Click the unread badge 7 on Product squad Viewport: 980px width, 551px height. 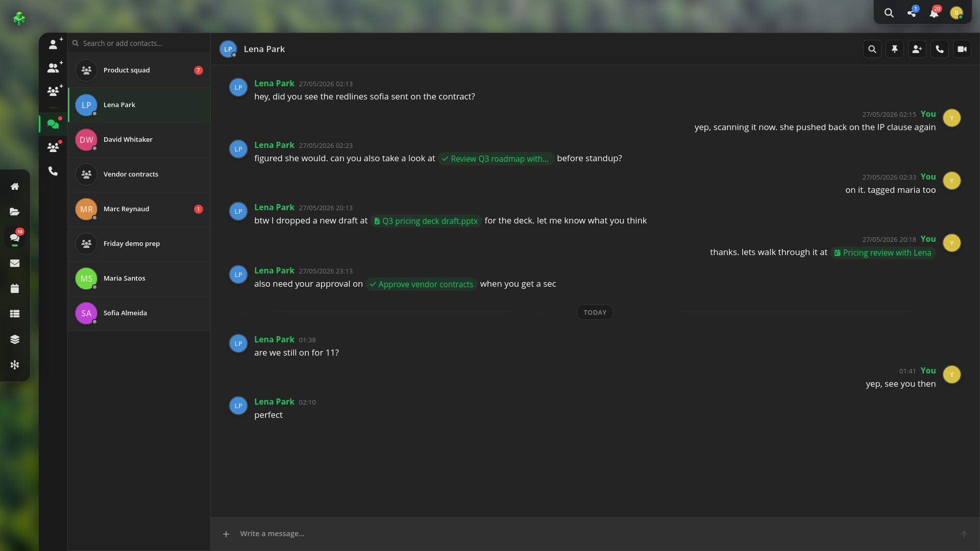coord(199,70)
